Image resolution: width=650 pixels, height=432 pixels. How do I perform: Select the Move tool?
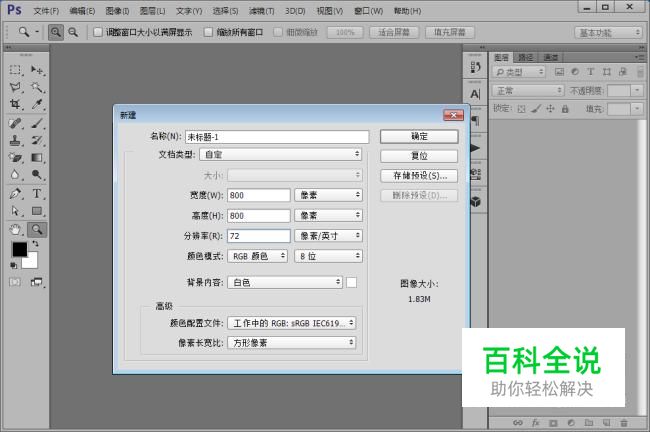[x=37, y=70]
